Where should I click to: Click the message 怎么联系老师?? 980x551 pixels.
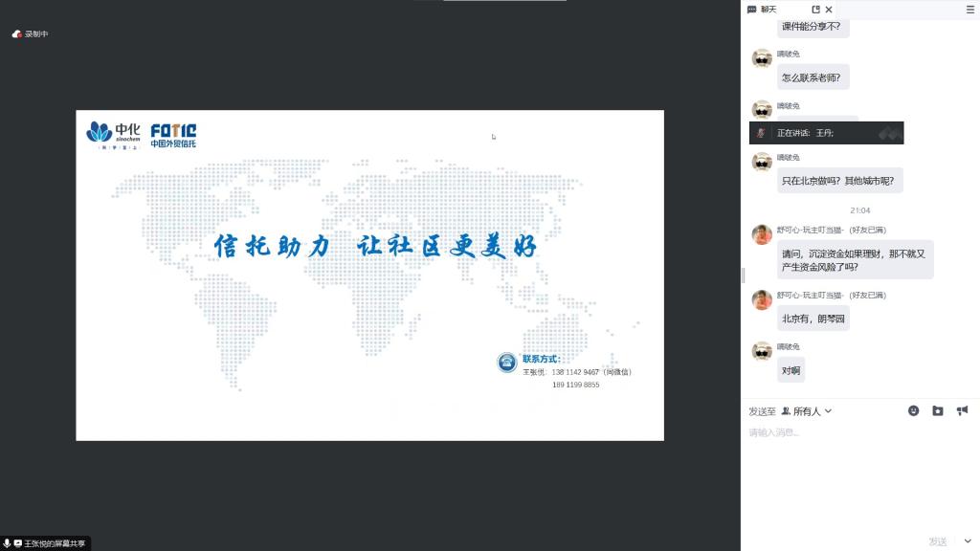coord(813,77)
